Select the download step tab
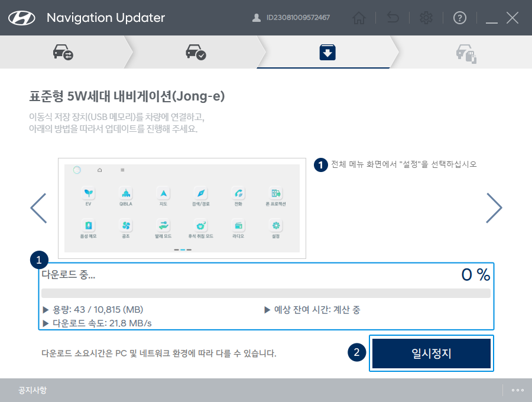The image size is (532, 402). click(327, 52)
